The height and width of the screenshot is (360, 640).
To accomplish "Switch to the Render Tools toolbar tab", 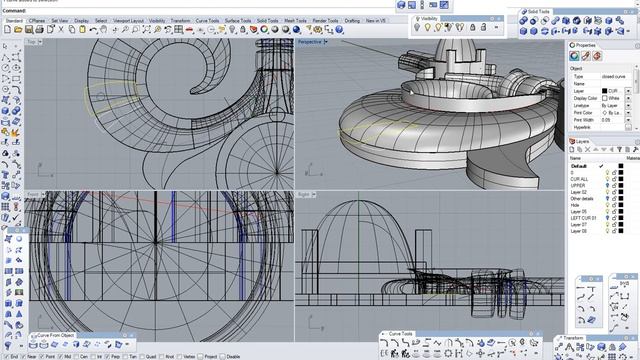I will pyautogui.click(x=325, y=20).
